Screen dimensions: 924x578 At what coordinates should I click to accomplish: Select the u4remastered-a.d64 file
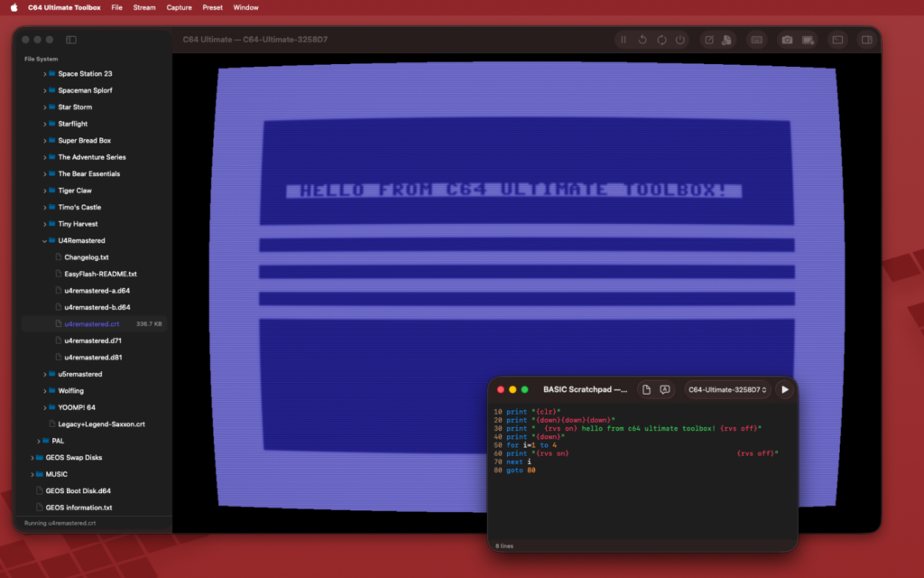pyautogui.click(x=97, y=291)
